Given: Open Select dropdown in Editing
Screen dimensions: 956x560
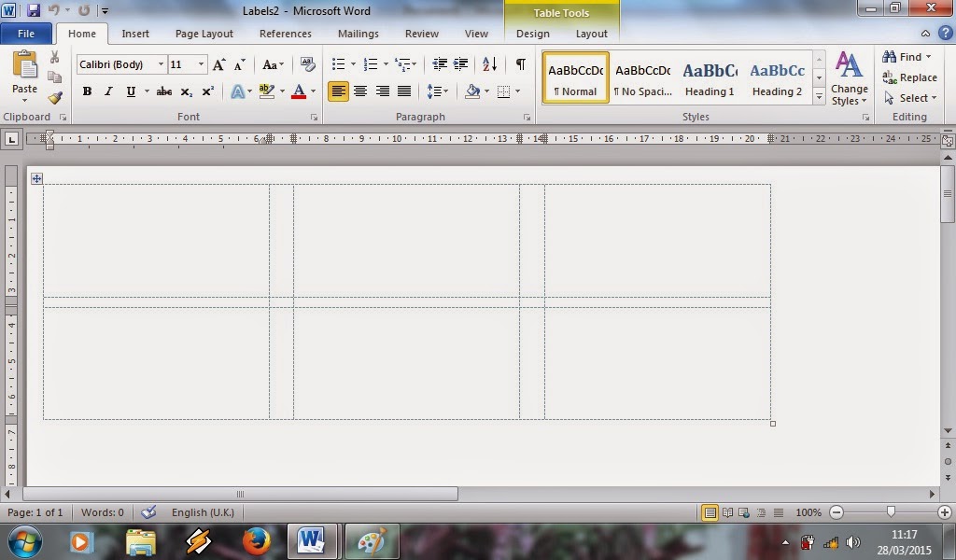Looking at the screenshot, I should (x=910, y=98).
